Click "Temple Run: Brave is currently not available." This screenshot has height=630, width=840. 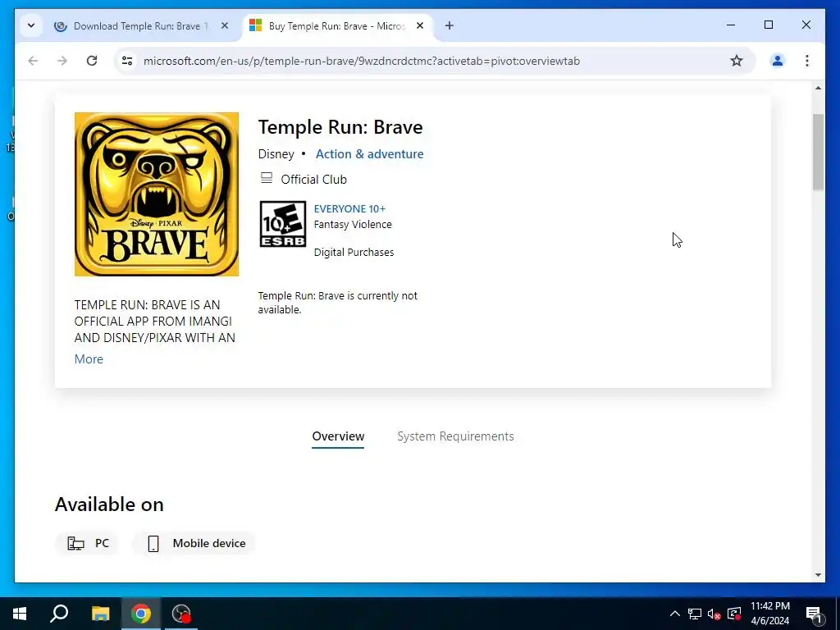(x=337, y=303)
